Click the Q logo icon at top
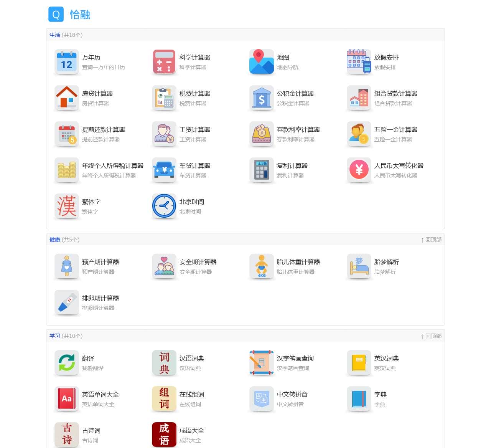 [x=56, y=15]
